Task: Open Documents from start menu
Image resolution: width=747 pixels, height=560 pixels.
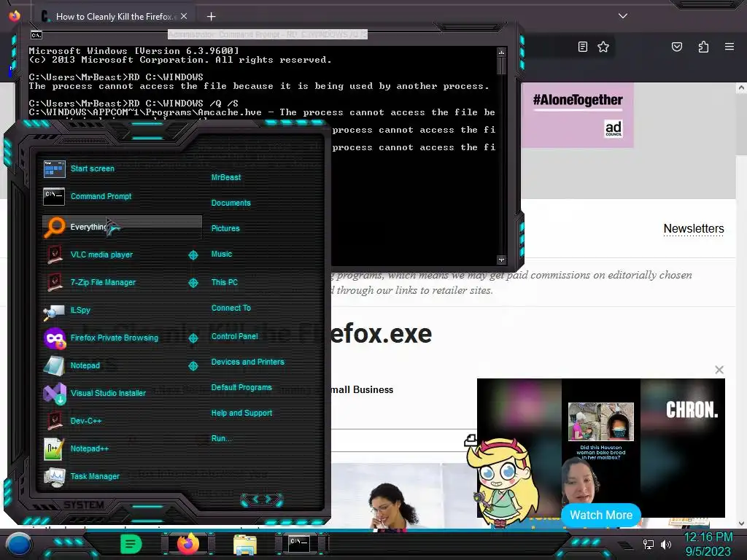Action: (x=231, y=203)
